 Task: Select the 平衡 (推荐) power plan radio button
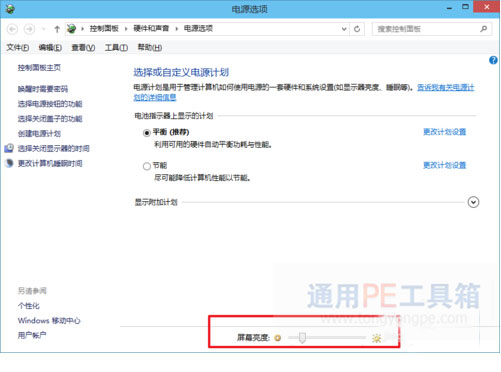[146, 133]
